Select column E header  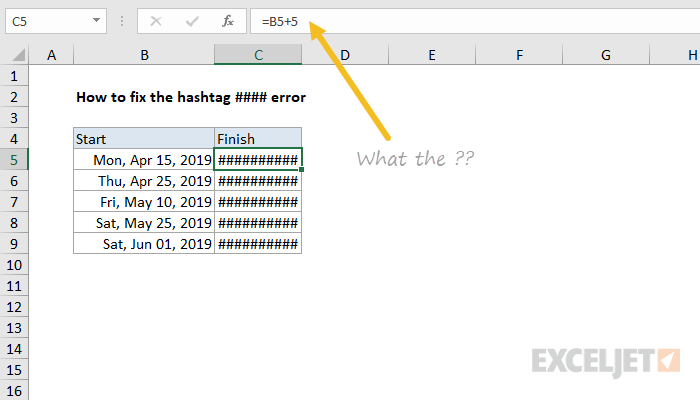pyautogui.click(x=432, y=55)
